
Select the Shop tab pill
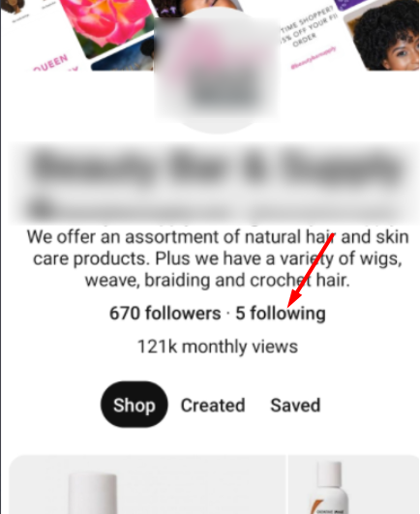(134, 405)
